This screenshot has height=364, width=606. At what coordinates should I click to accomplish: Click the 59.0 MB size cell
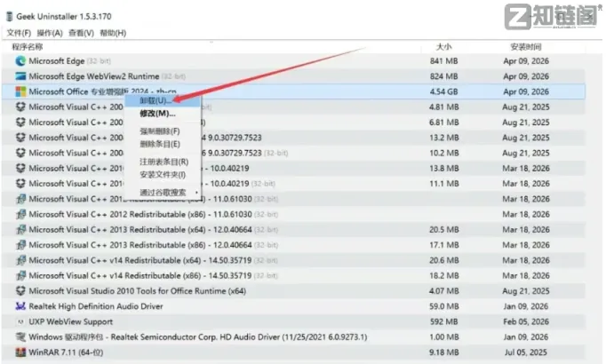click(x=443, y=306)
